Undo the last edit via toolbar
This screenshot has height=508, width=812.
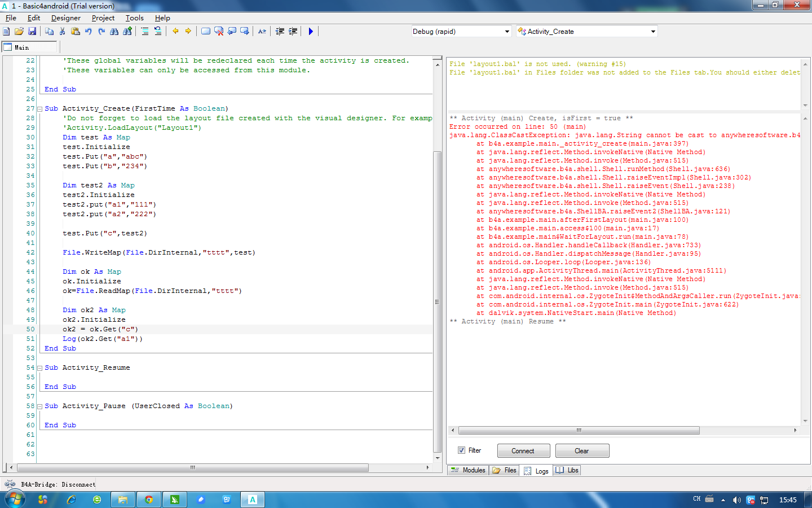point(89,32)
